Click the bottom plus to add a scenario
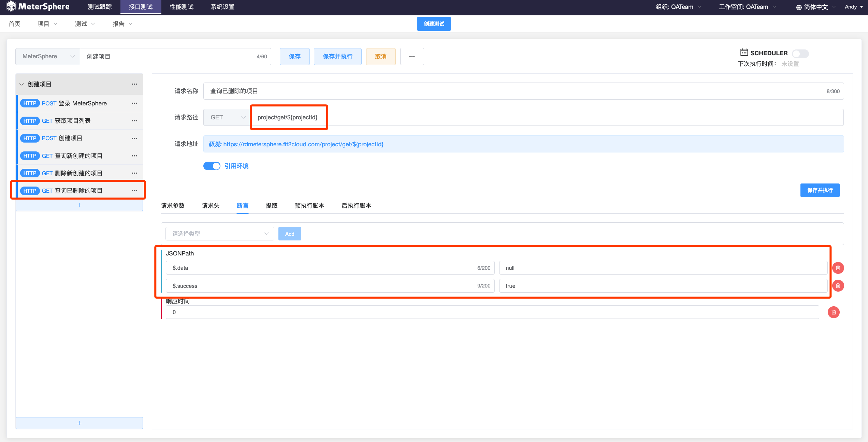 pyautogui.click(x=79, y=423)
